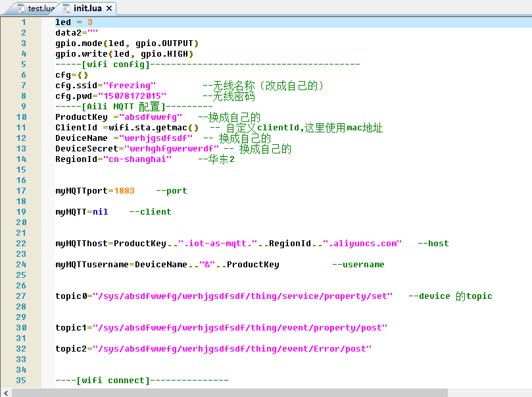
Task: Click the file icon on the init.lua tab
Action: click(x=66, y=8)
